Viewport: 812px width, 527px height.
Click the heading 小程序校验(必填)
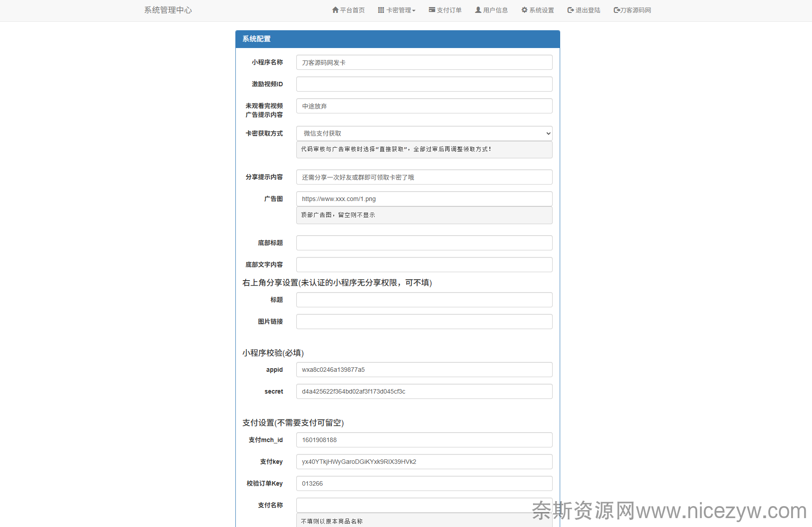[273, 353]
